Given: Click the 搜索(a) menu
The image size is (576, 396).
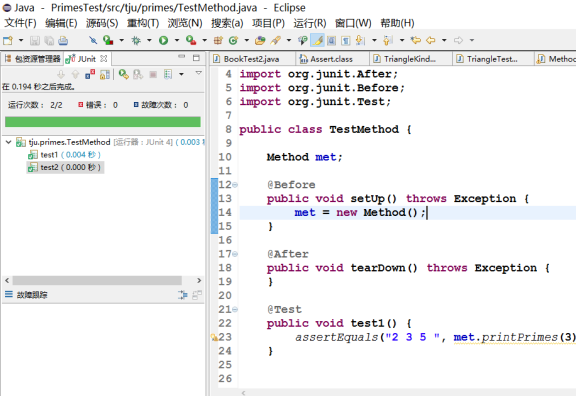Looking at the screenshot, I should tap(227, 23).
